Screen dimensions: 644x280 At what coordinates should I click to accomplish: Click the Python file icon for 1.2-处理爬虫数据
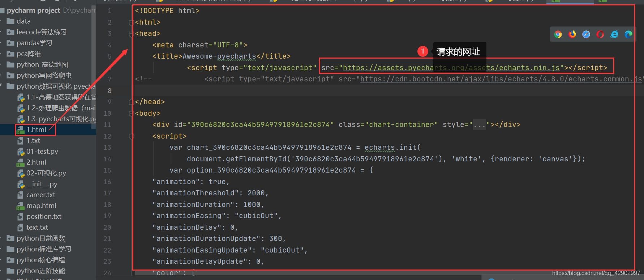pyautogui.click(x=21, y=108)
